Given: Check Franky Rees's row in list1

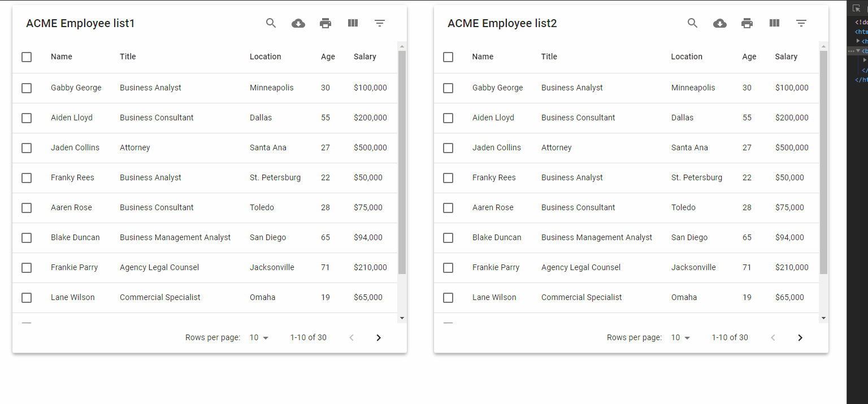Looking at the screenshot, I should 27,177.
